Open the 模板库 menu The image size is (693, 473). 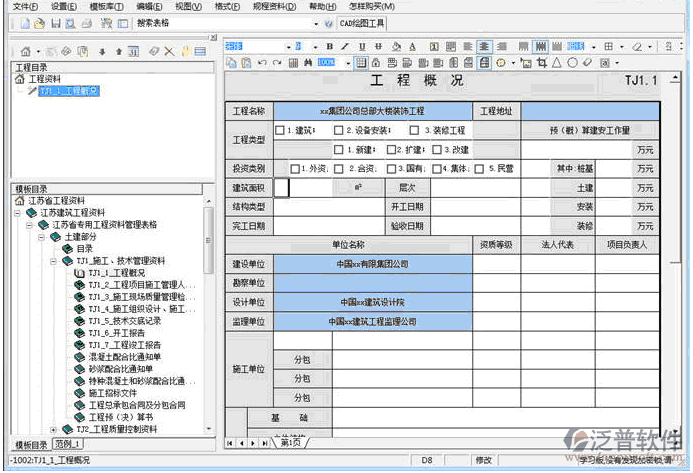pos(105,6)
